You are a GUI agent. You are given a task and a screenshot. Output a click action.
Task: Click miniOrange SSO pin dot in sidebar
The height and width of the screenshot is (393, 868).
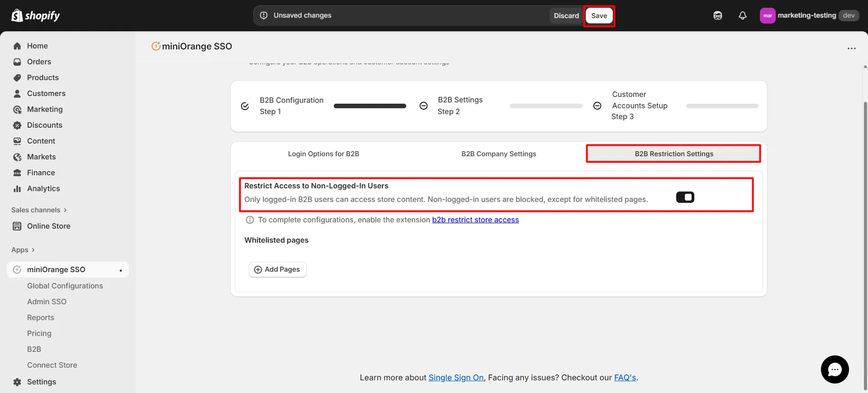pyautogui.click(x=121, y=271)
